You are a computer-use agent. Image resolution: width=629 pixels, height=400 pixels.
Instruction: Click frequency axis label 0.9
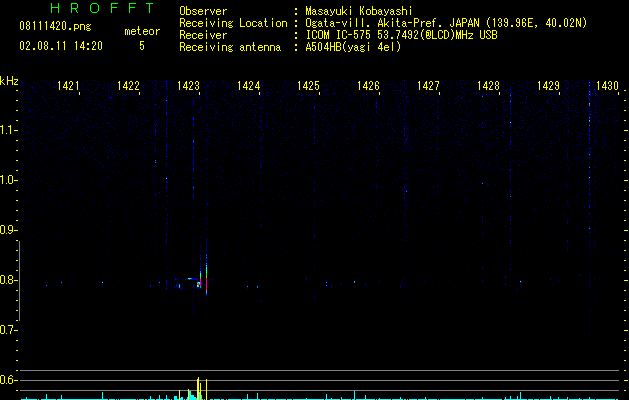[8, 230]
